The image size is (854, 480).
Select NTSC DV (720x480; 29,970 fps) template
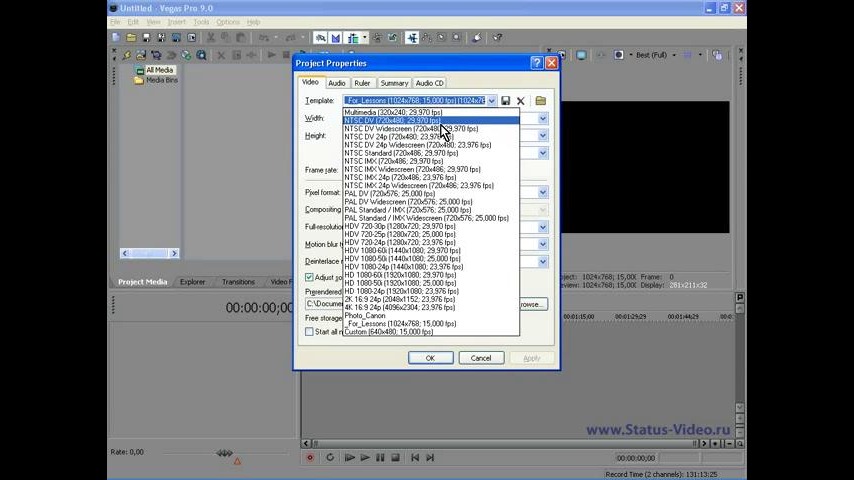click(x=393, y=121)
